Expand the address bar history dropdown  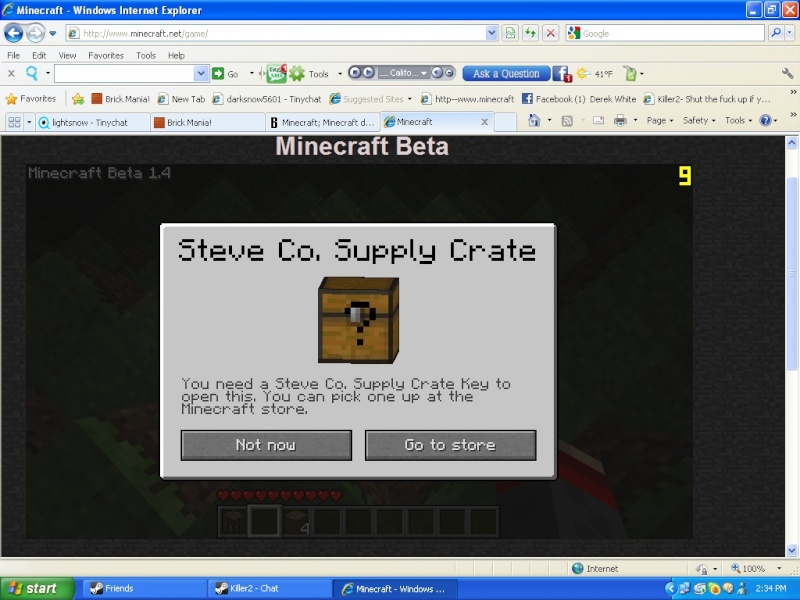(491, 34)
